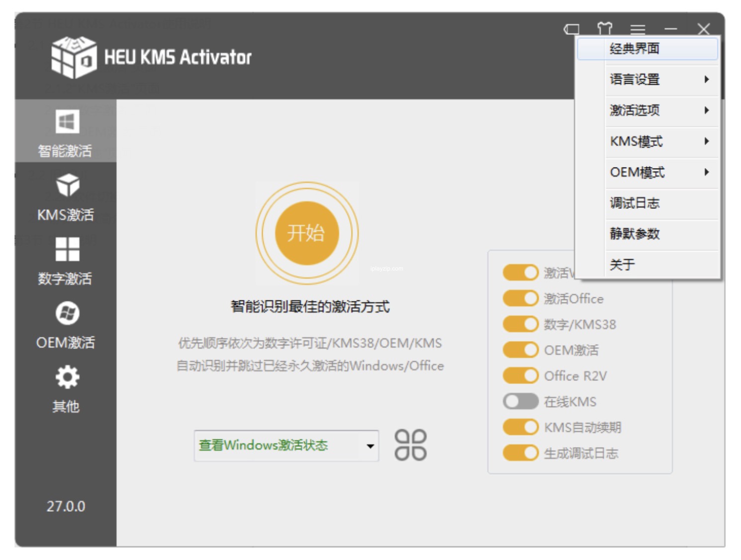Open the hamburger menu icon
Image resolution: width=741 pixels, height=560 pixels.
pos(638,29)
